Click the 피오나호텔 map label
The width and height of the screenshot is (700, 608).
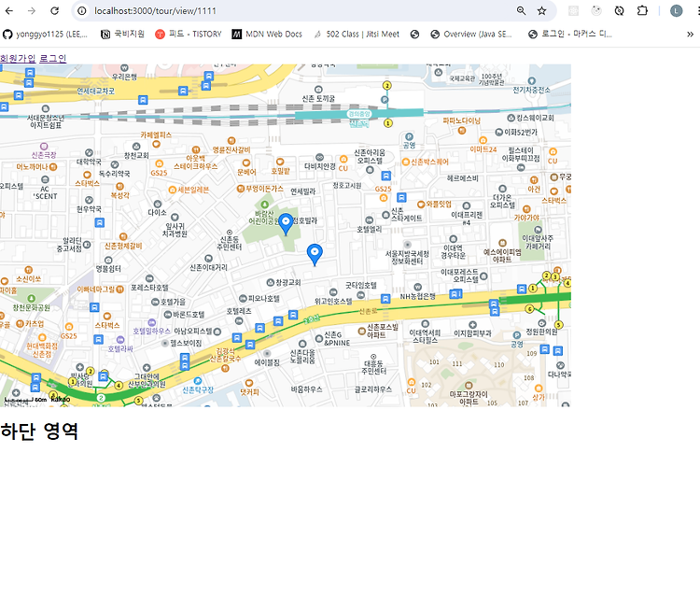pyautogui.click(x=263, y=299)
